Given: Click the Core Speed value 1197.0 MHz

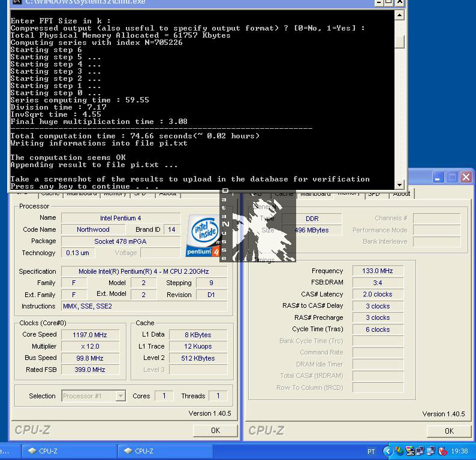Looking at the screenshot, I should (90, 335).
